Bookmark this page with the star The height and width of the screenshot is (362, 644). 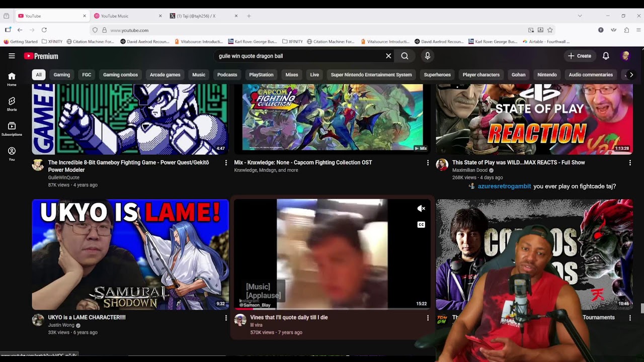(x=550, y=30)
